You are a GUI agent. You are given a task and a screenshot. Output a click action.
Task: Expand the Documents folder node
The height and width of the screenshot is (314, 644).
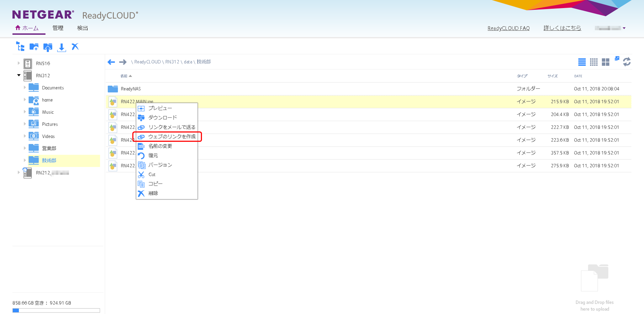[x=25, y=87]
